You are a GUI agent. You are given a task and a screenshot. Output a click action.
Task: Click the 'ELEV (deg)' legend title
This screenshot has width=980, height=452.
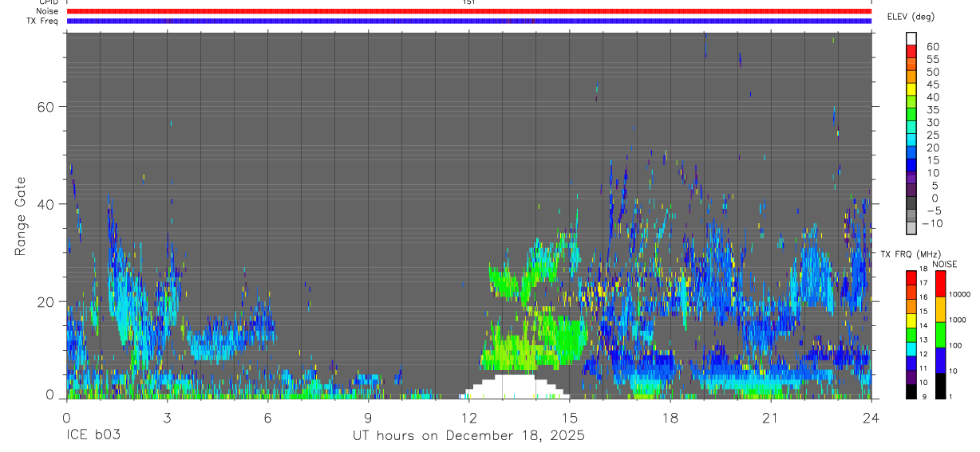(x=911, y=17)
